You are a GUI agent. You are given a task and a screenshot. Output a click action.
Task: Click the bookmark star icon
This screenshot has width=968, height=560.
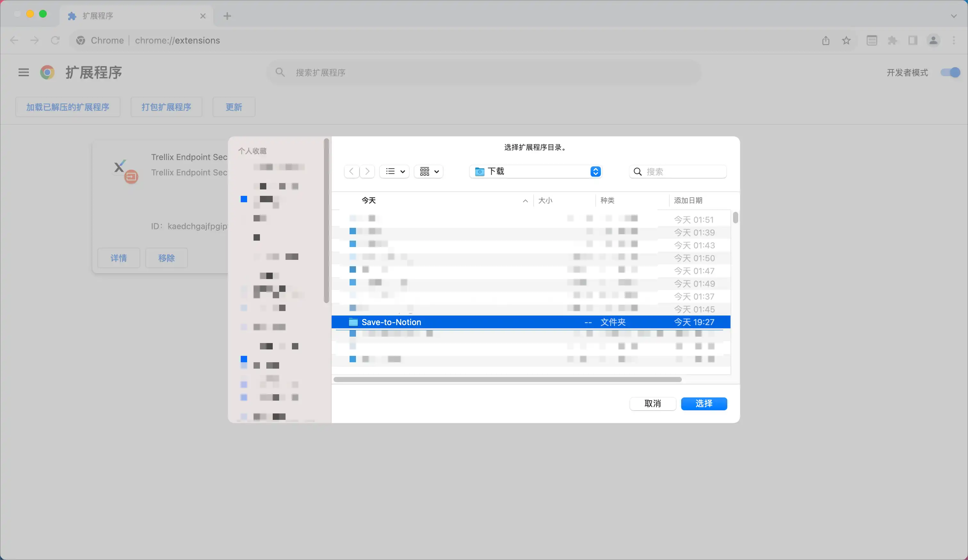846,40
